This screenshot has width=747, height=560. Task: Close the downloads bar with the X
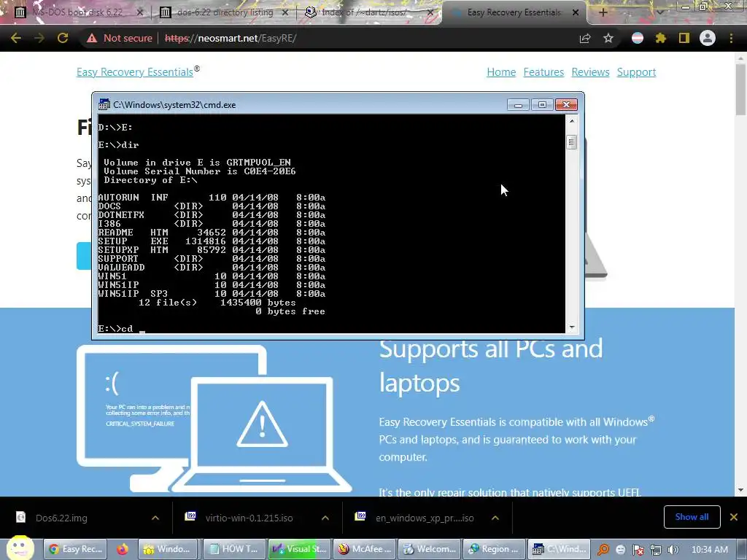734,517
